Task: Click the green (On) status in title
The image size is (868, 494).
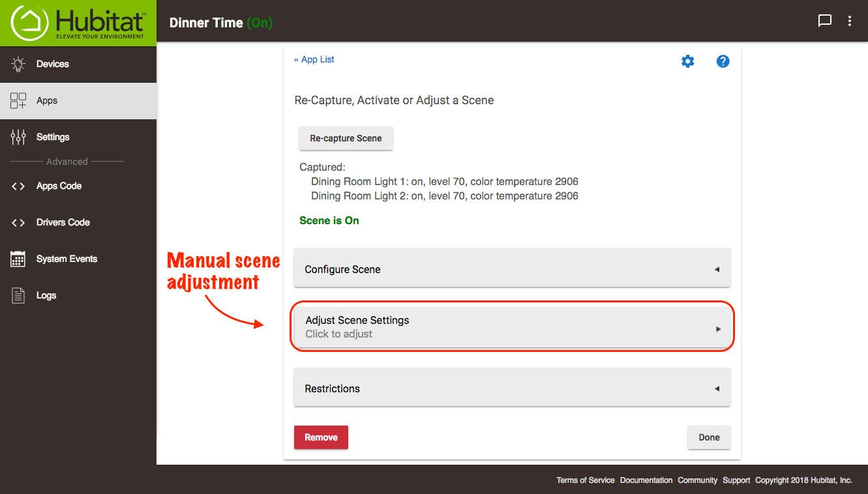Action: (260, 23)
